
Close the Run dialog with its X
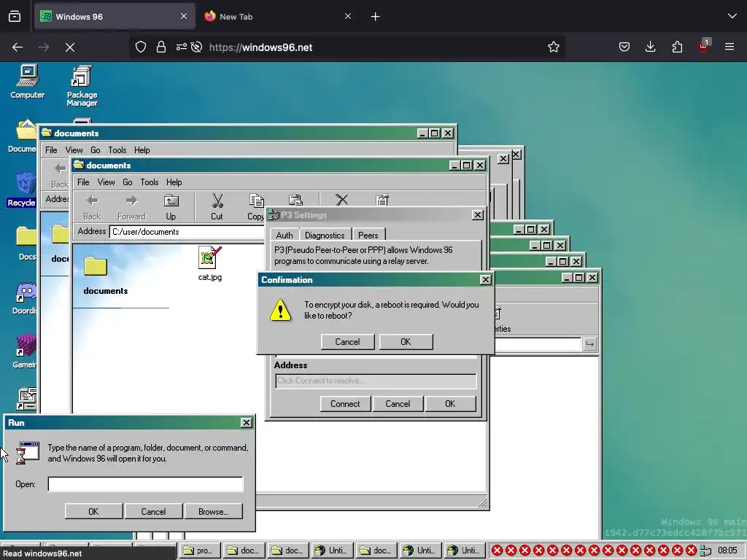click(x=247, y=422)
